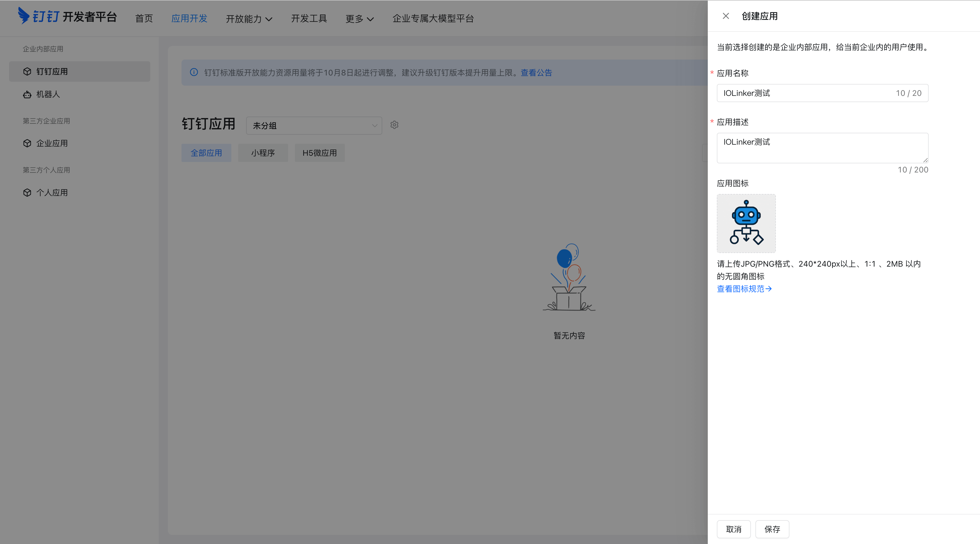Go to the 首页 menu item
This screenshot has width=980, height=544.
[143, 18]
